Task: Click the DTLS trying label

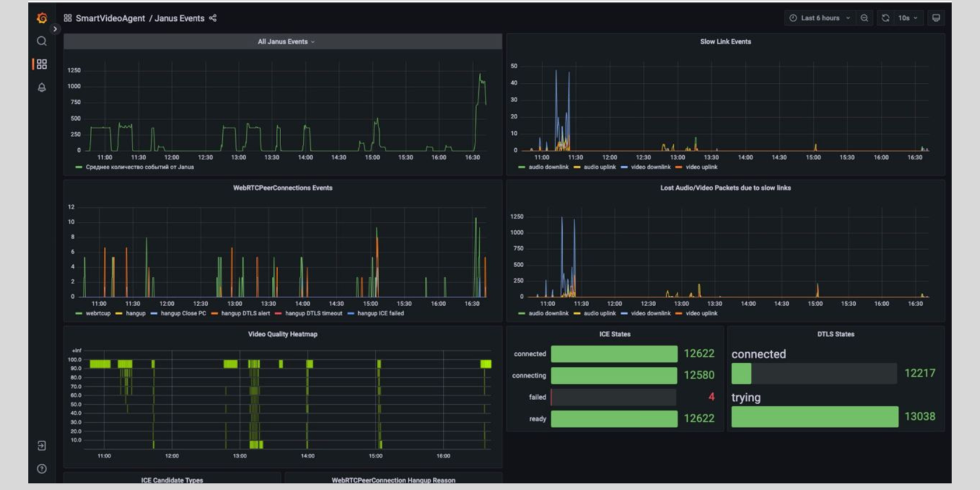Action: (x=746, y=398)
